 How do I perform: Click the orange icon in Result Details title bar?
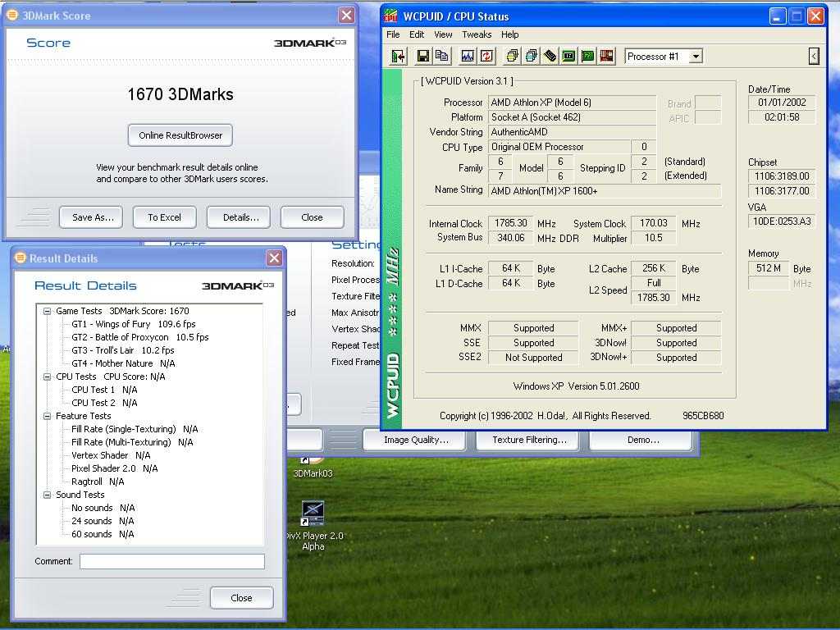21,258
